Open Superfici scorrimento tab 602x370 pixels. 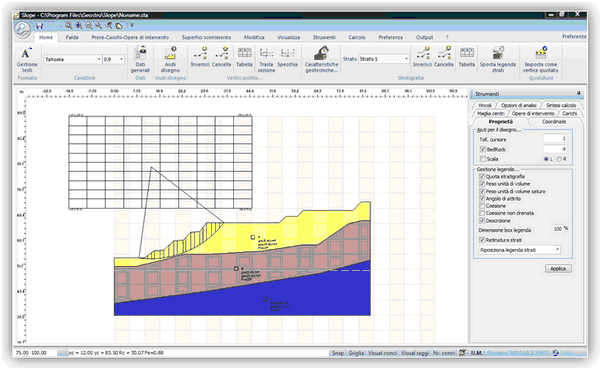click(207, 37)
